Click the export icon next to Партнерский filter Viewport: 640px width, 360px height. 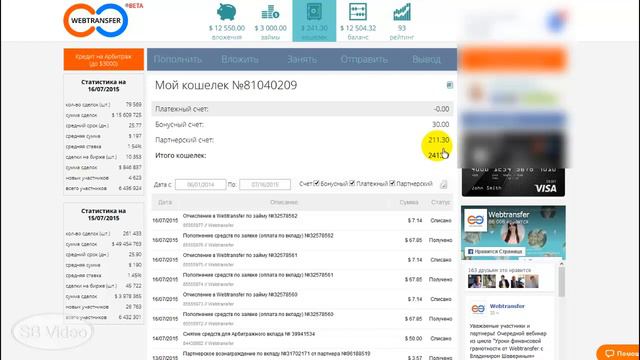[x=443, y=184]
